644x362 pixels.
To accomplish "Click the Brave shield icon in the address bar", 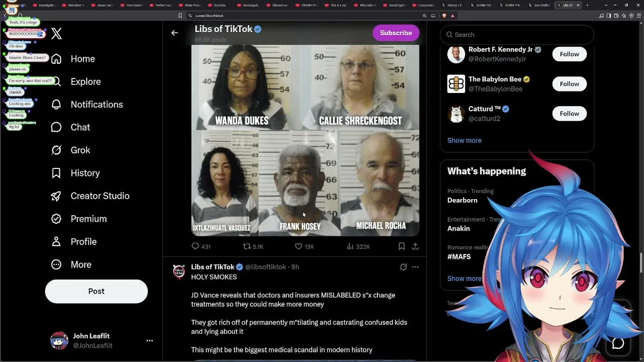I will (x=444, y=16).
